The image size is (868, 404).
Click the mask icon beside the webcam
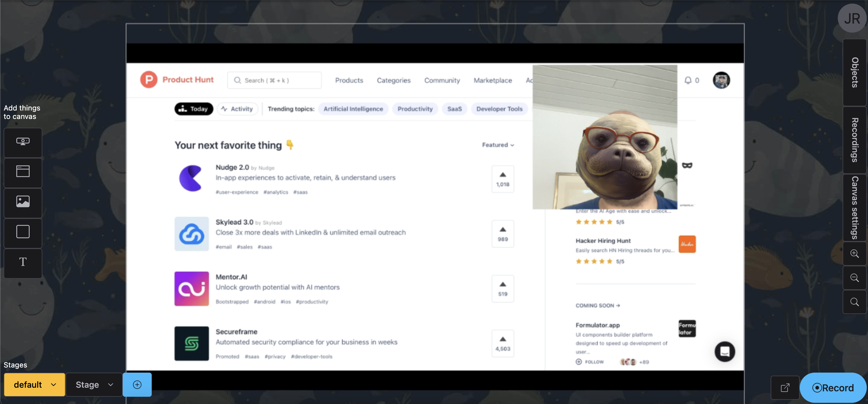(x=687, y=165)
